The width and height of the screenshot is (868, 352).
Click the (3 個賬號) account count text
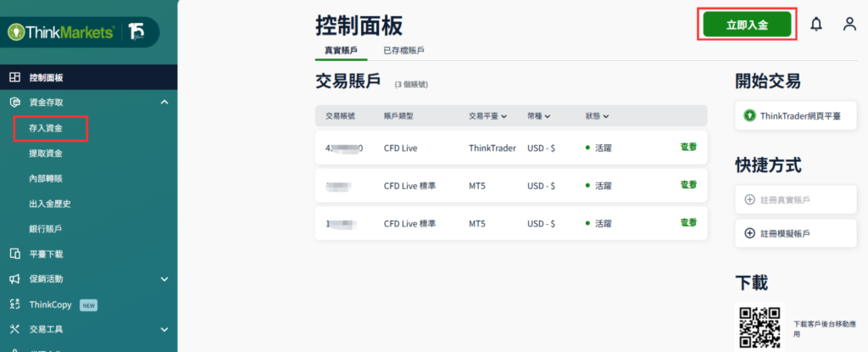coord(411,85)
